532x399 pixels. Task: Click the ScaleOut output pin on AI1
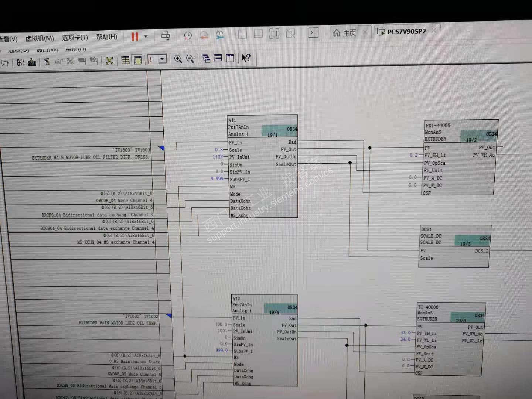coord(286,164)
